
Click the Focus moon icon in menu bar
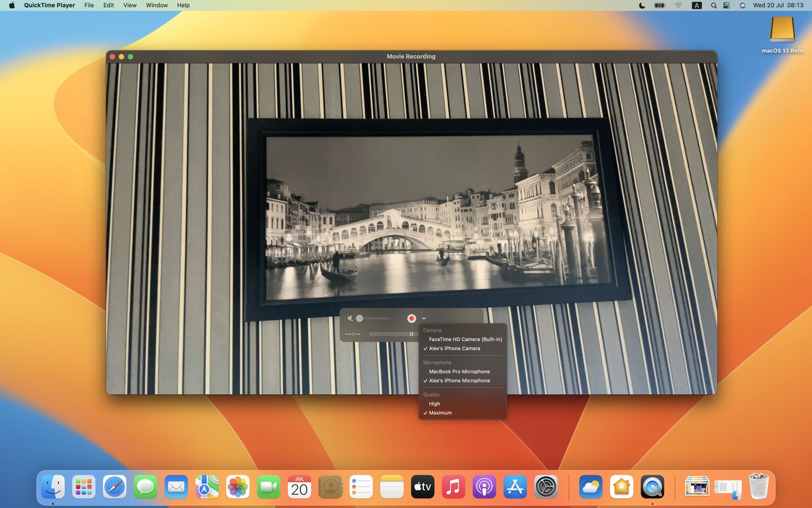pos(642,5)
